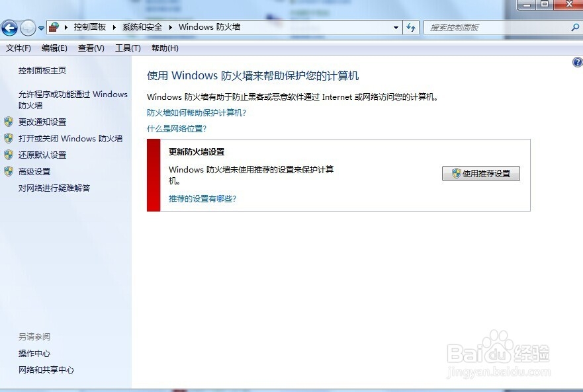Screen dimensions: 583x392
Task: Click the 使用推荐设置 button
Action: [x=480, y=173]
